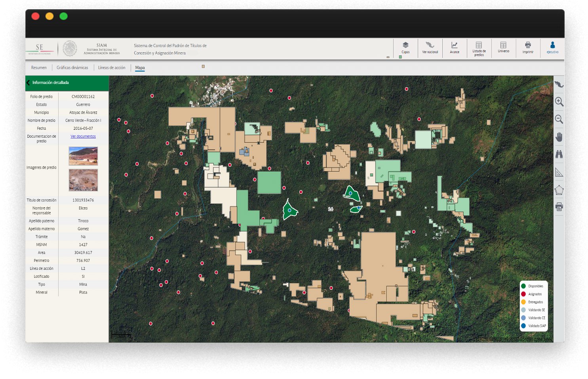Select the polygon drawing tool

pos(559,190)
